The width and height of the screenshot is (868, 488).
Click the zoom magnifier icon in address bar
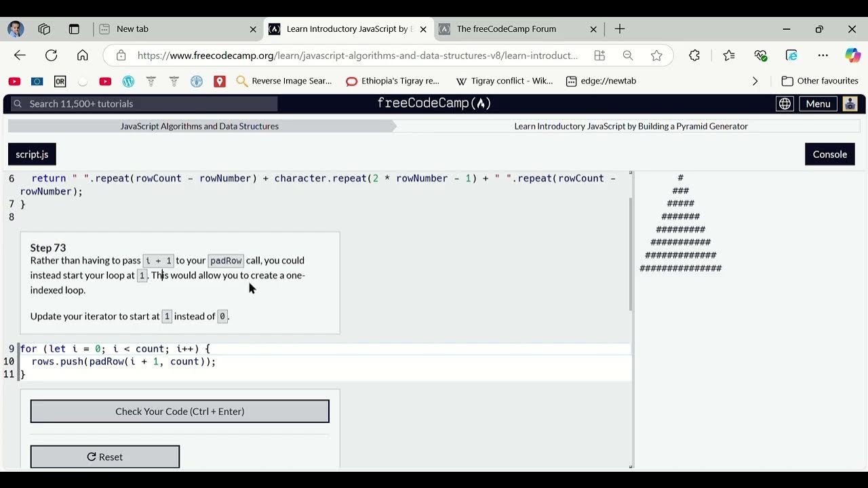628,56
